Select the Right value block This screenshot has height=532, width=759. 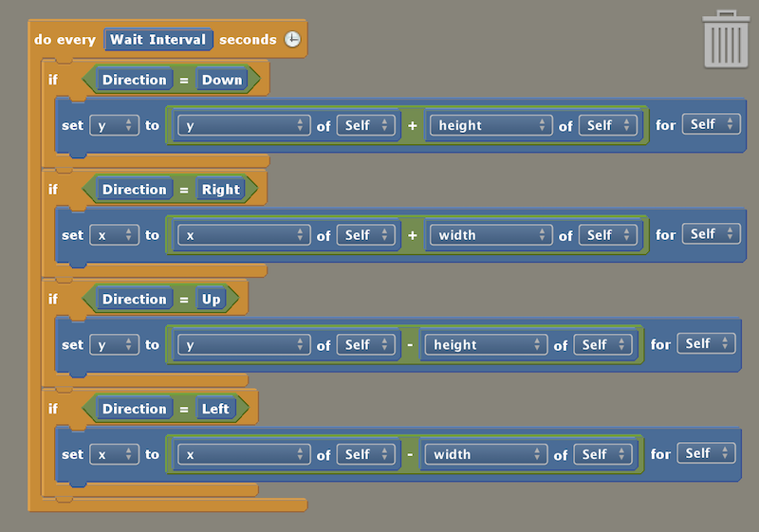point(221,190)
